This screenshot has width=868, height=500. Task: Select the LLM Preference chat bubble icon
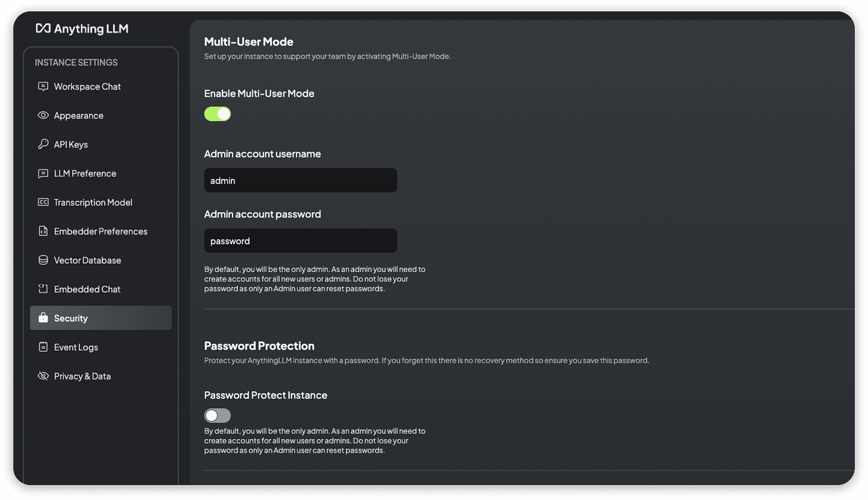pyautogui.click(x=42, y=173)
